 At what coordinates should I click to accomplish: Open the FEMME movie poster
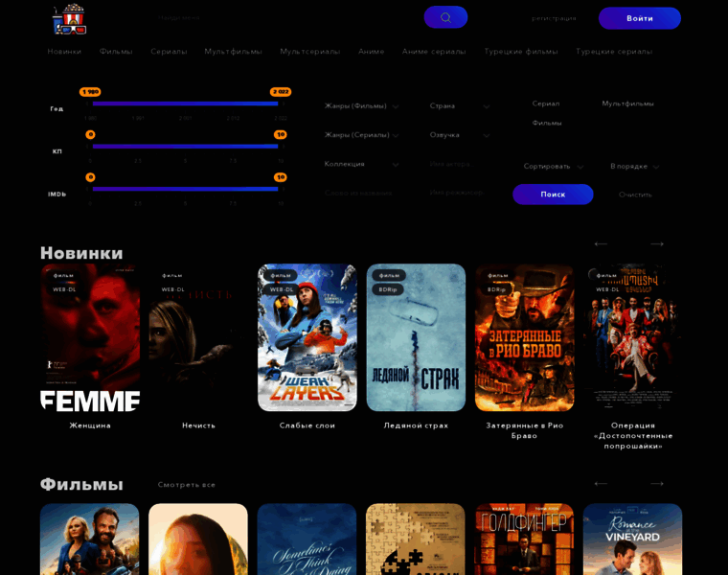[90, 337]
